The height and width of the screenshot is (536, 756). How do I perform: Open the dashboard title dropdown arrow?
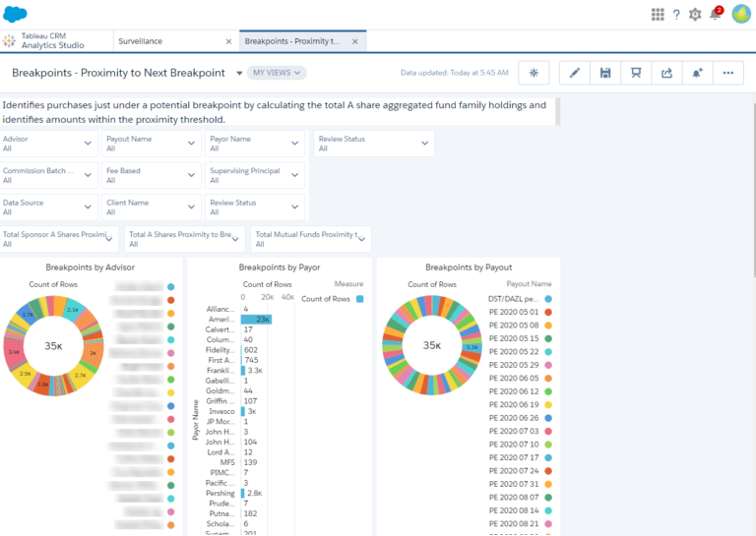tap(239, 73)
